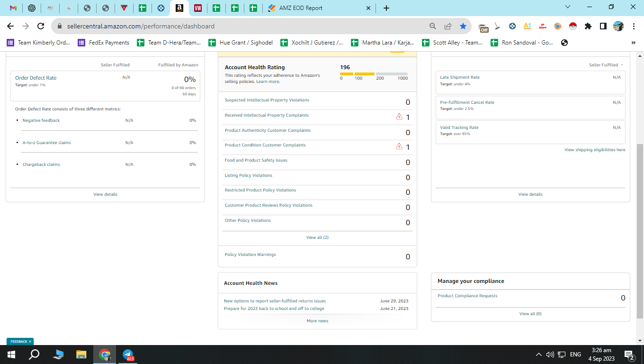Open the orange circle extension icon
The height and width of the screenshot is (364, 644).
coord(558,26)
